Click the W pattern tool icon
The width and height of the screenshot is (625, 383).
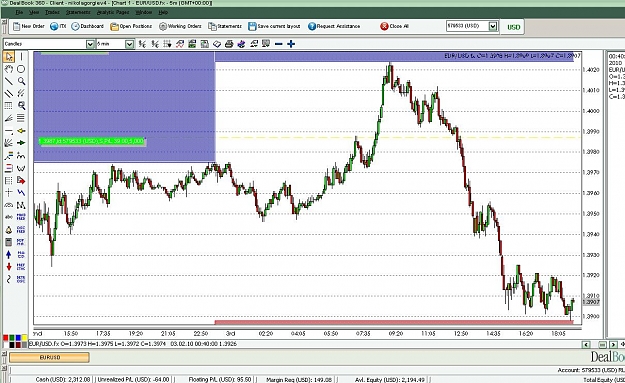pos(21,168)
